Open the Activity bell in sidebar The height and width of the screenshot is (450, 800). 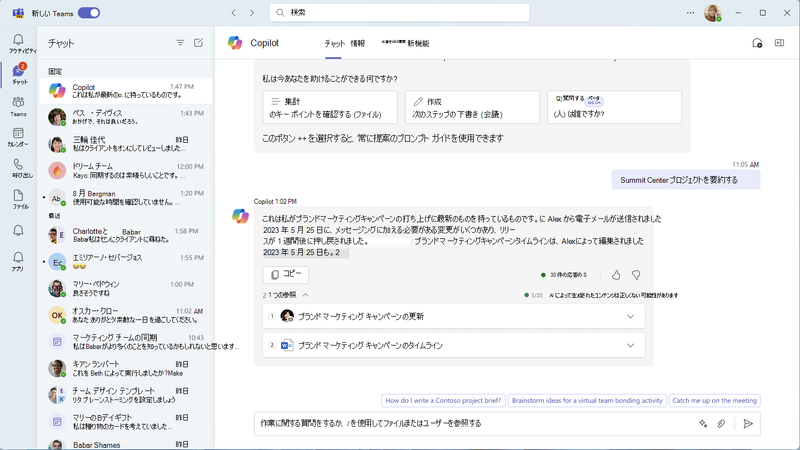18,40
